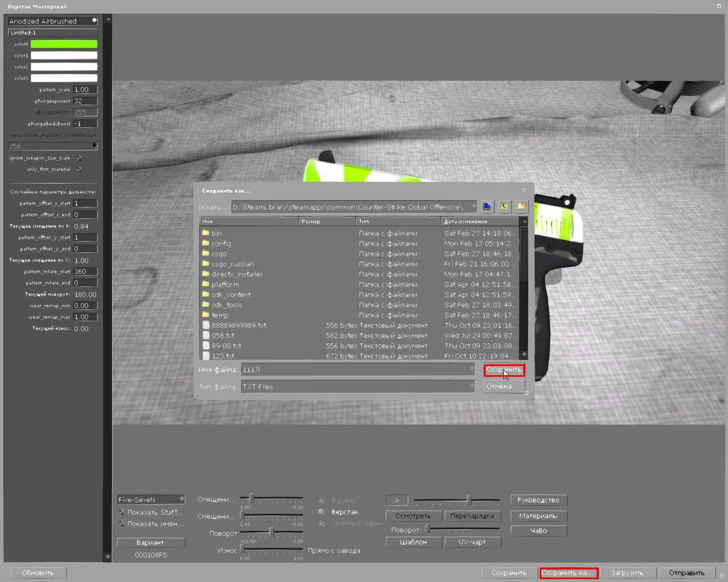Select the В руках radio option
The width and height of the screenshot is (728, 582).
[x=321, y=500]
